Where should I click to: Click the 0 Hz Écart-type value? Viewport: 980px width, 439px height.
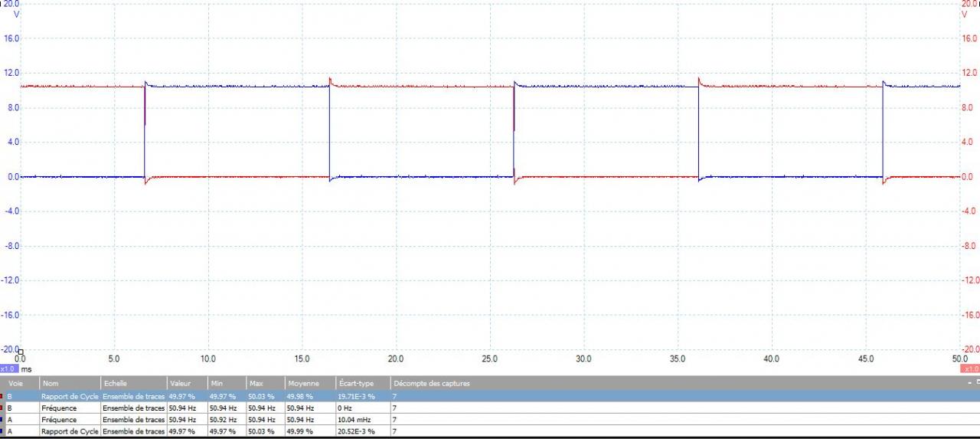tap(345, 408)
